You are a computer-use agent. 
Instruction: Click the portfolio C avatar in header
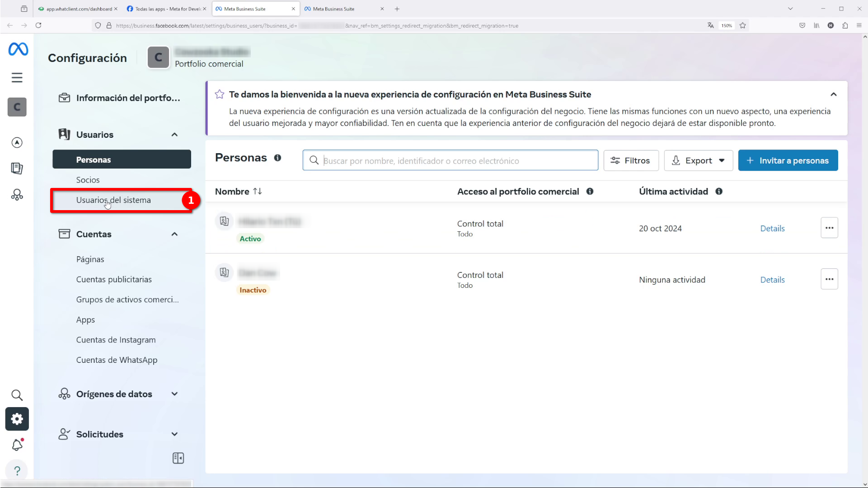pyautogui.click(x=158, y=57)
